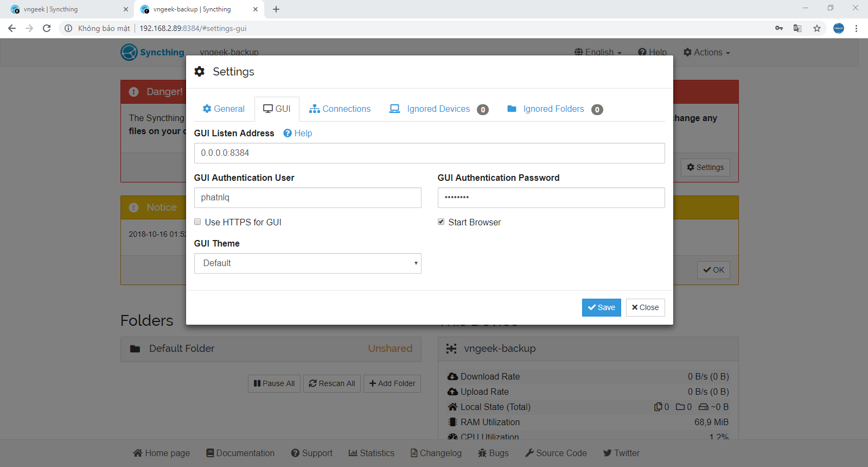Open a new browser tab
This screenshot has width=868, height=467.
tap(276, 9)
